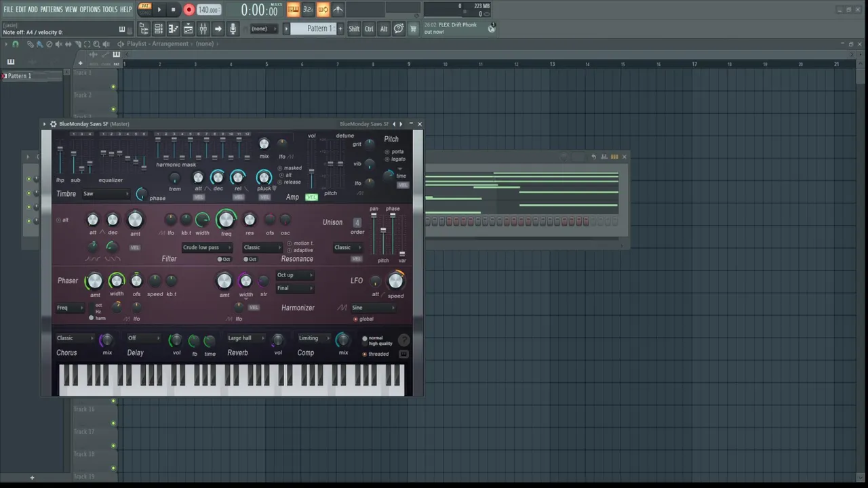This screenshot has height=488, width=868.
Task: Select the Paint brush tool in the Playlist
Action: pos(39,44)
